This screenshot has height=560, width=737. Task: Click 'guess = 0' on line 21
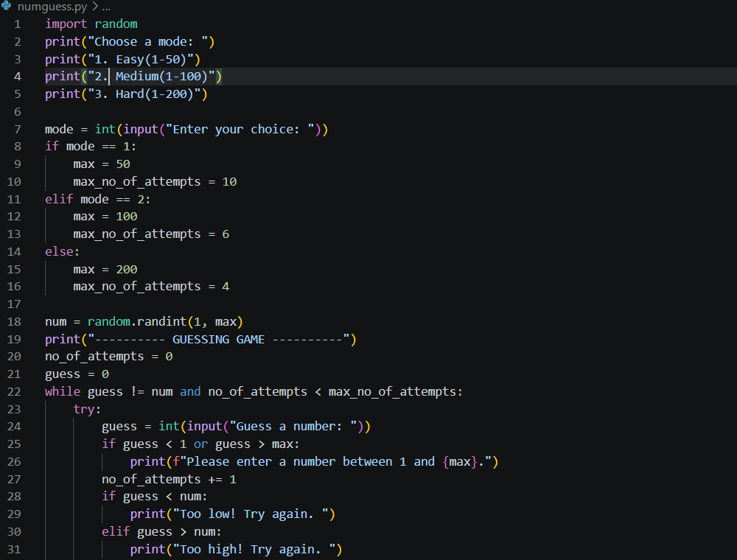[x=77, y=374]
